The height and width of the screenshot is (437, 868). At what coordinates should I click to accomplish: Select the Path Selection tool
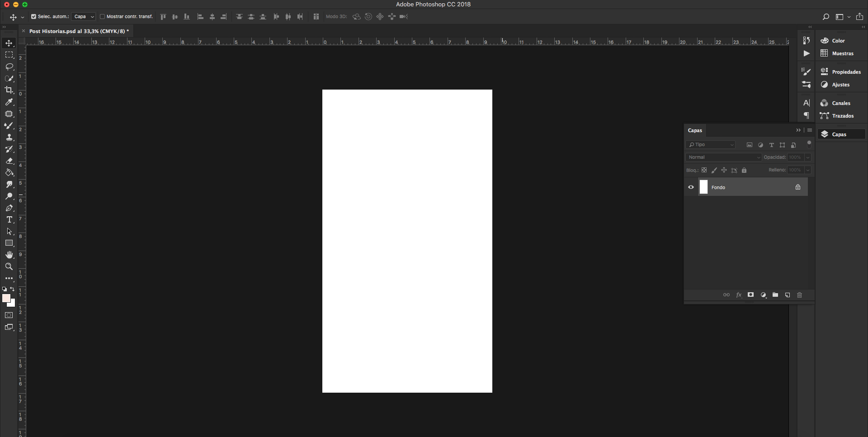coord(9,232)
